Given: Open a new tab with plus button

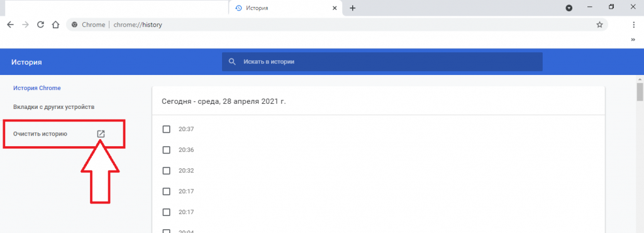Looking at the screenshot, I should (x=352, y=8).
